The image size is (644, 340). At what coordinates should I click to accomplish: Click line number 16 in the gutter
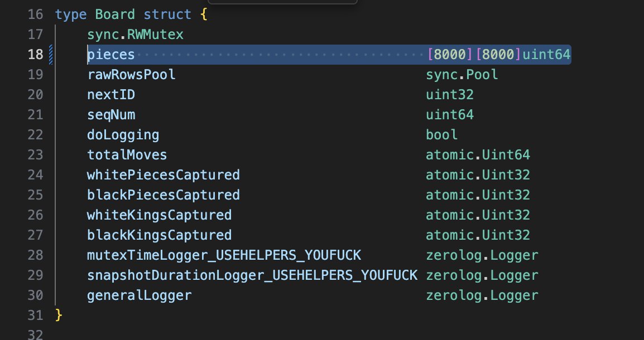[35, 14]
